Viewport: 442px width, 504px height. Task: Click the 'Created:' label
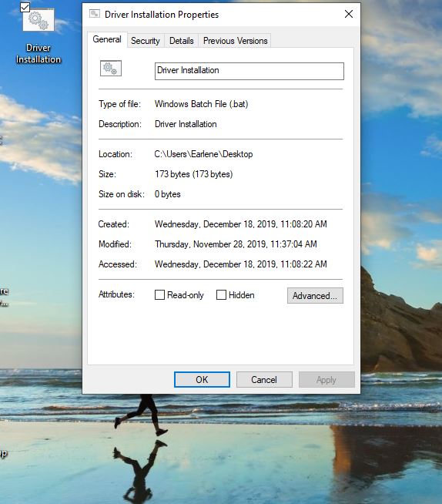pyautogui.click(x=114, y=224)
